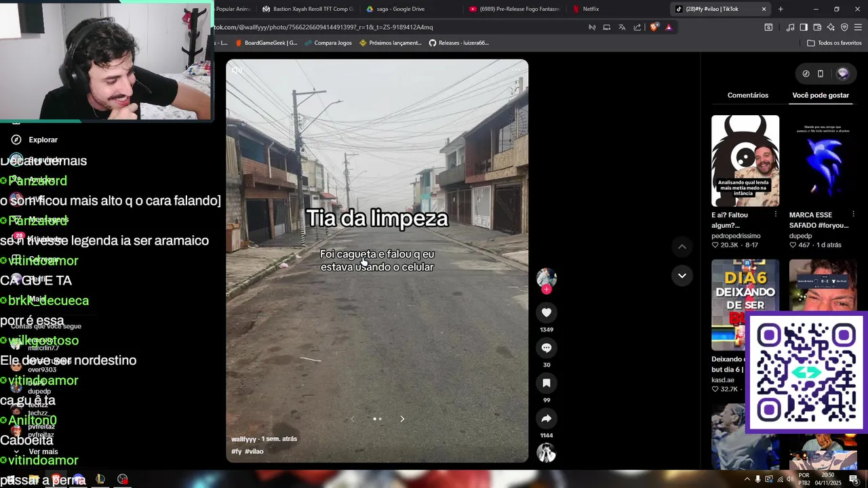Screen dimensions: 868x488
Task: Open options menu for 'E ai? Faltou algum' video
Action: coord(776,215)
